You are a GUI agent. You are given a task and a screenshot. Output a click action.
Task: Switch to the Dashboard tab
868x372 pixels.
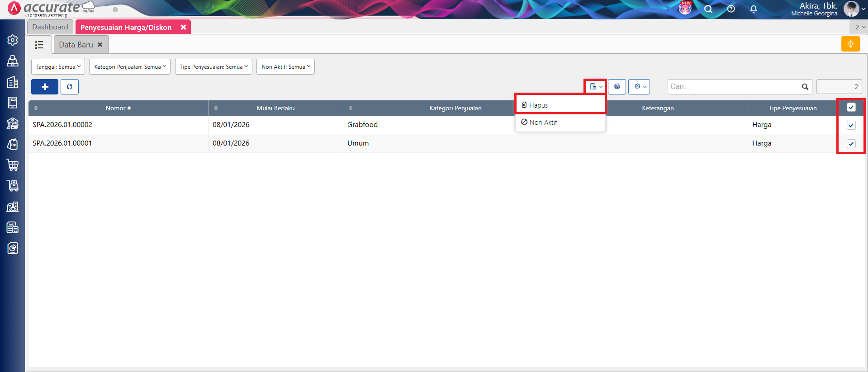click(x=50, y=27)
